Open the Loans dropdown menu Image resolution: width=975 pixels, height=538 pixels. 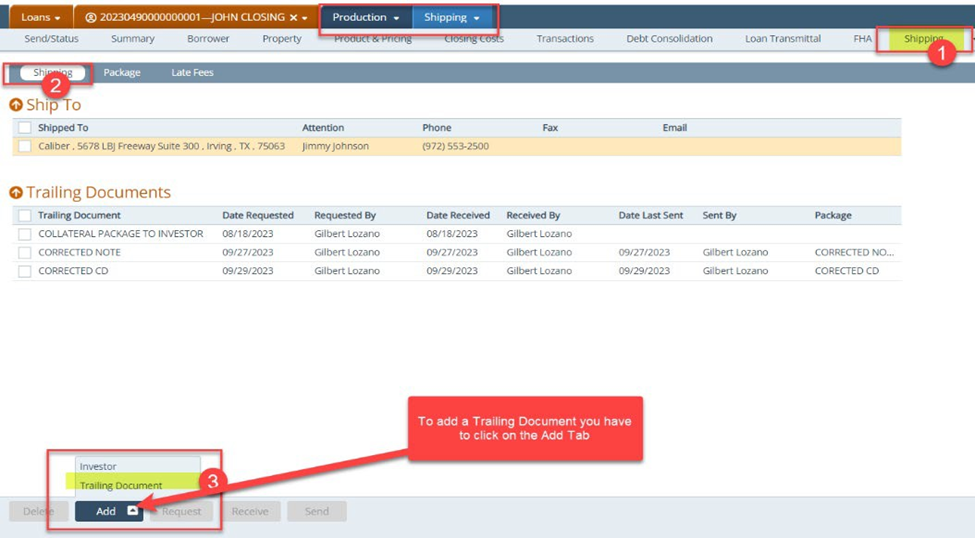[40, 17]
